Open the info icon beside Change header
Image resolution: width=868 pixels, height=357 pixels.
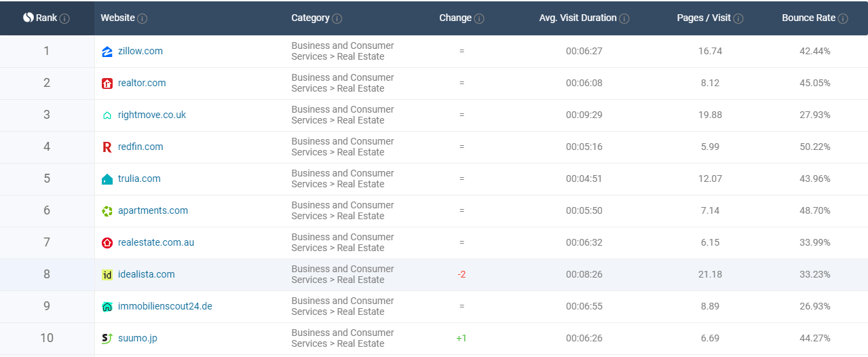pyautogui.click(x=479, y=18)
